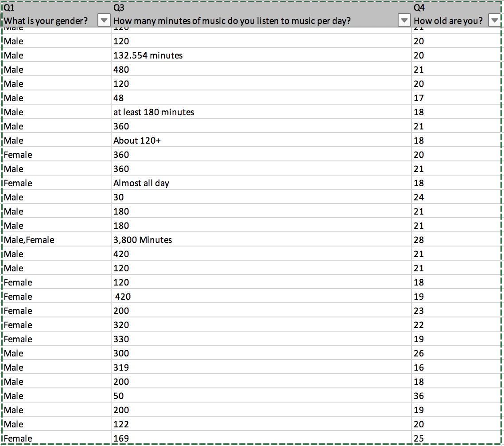The image size is (504, 446).
Task: Select the 'at least 180 minutes' cell
Action: click(x=261, y=112)
